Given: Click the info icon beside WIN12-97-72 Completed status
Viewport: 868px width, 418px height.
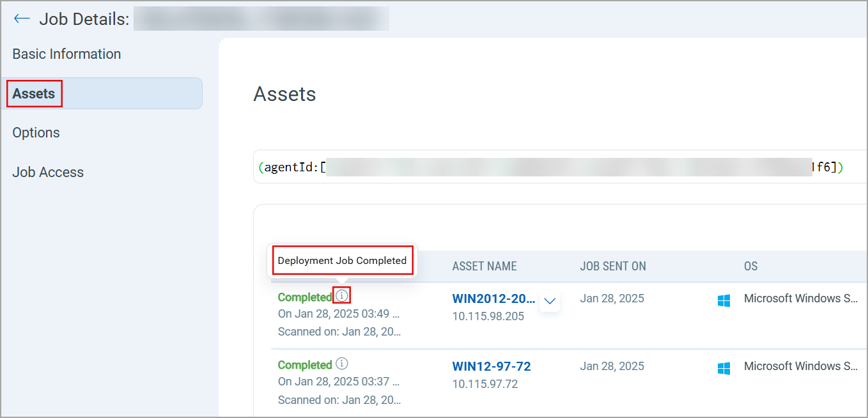Looking at the screenshot, I should click(342, 364).
